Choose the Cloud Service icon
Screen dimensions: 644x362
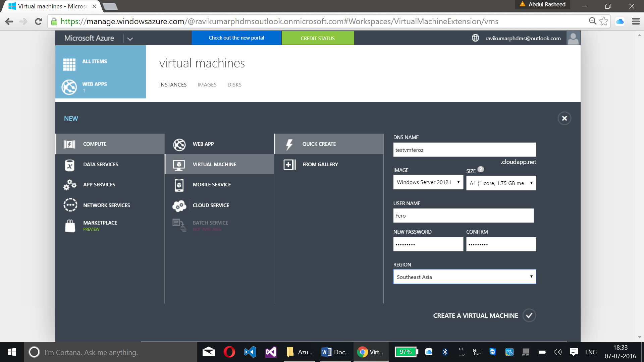click(x=179, y=206)
